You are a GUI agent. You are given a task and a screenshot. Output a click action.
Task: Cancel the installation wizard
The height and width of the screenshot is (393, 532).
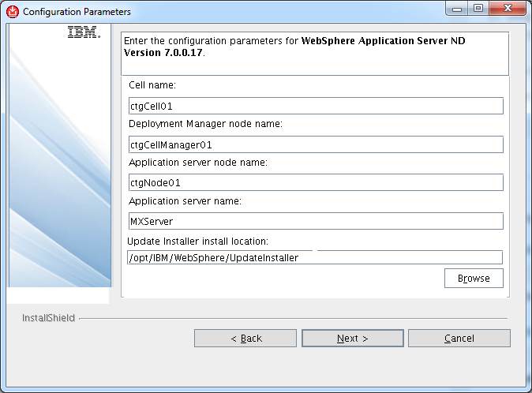tap(459, 339)
